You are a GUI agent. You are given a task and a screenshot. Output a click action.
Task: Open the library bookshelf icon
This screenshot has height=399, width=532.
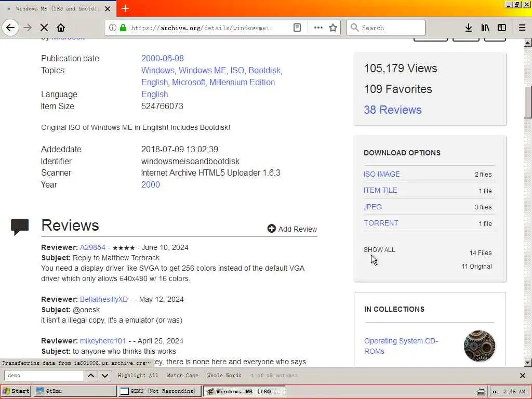pyautogui.click(x=485, y=28)
